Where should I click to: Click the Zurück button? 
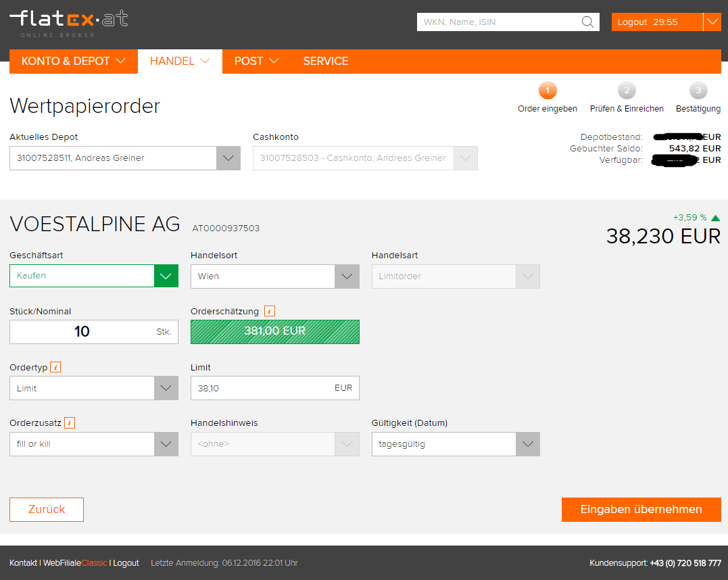[x=47, y=510]
